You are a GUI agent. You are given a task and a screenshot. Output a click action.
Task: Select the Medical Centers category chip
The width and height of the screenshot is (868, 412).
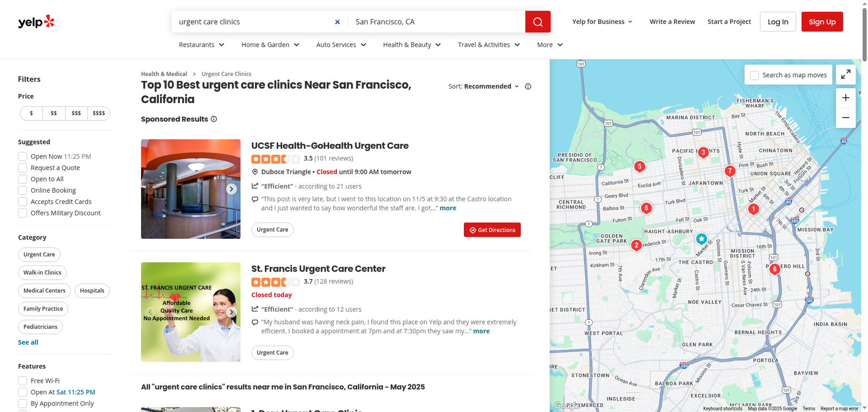pyautogui.click(x=44, y=291)
